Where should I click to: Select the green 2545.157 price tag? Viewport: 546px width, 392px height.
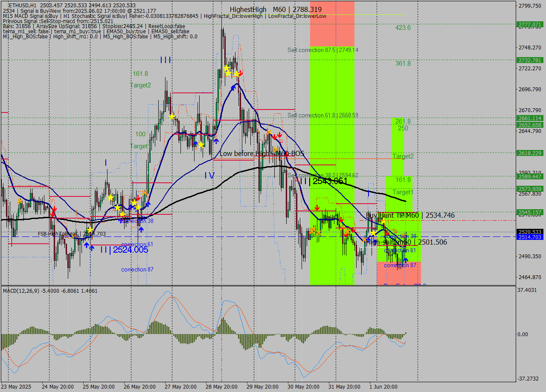(x=529, y=212)
